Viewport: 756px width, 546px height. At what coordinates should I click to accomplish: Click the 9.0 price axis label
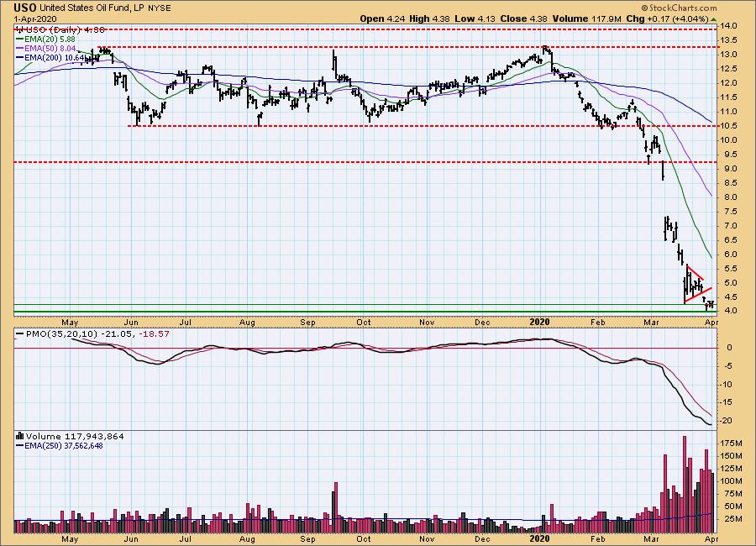point(731,169)
